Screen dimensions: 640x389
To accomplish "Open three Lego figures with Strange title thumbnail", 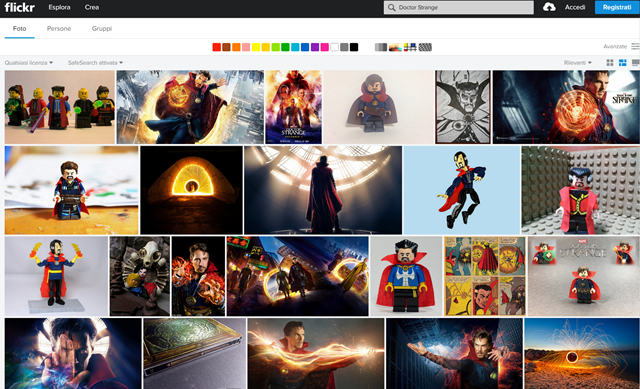I will (x=584, y=276).
